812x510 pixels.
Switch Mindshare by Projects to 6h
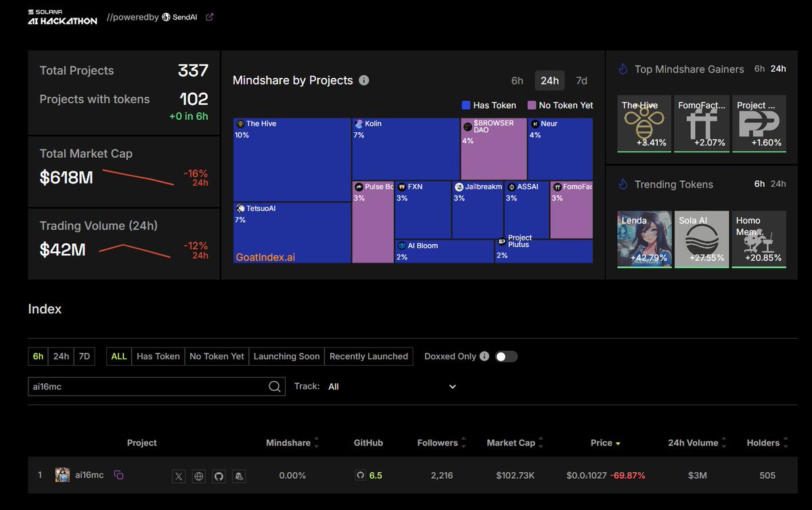pos(517,81)
